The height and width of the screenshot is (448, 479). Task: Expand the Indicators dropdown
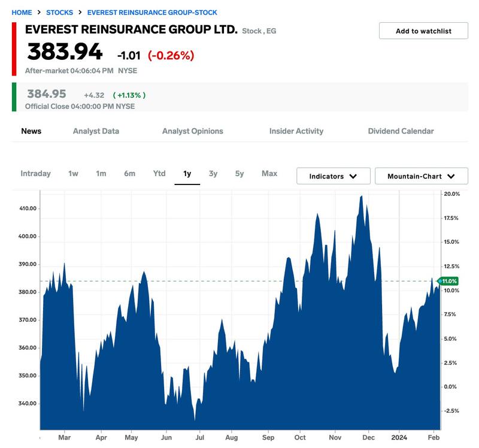tap(334, 176)
